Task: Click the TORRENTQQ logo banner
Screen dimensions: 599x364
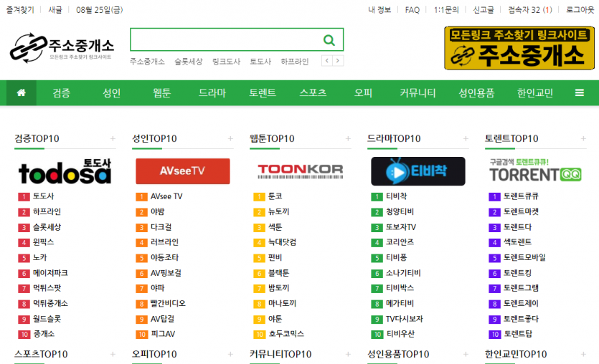Action: (x=536, y=170)
